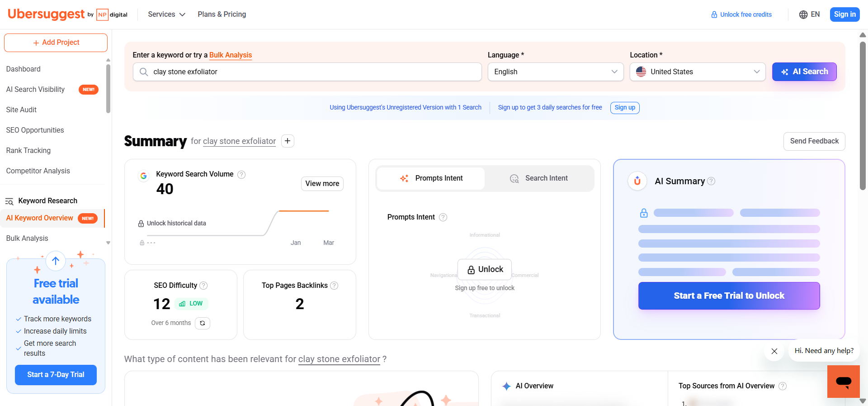Click the LOW difficulty badge
Viewport: 868px width, 406px height.
(x=191, y=304)
